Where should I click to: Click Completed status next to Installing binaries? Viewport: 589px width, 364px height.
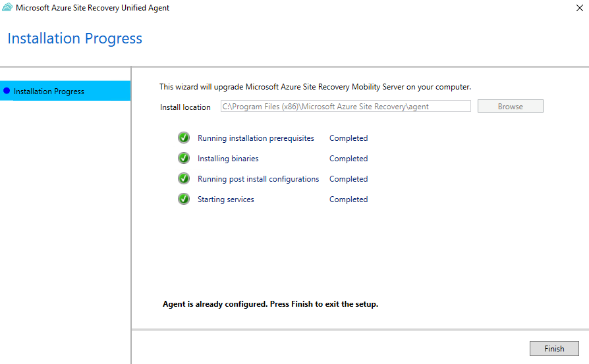click(349, 159)
